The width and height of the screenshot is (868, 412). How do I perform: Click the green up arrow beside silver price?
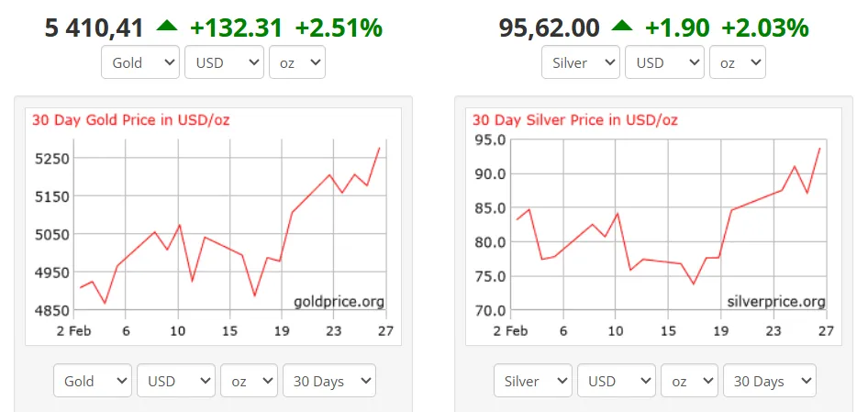pyautogui.click(x=621, y=28)
